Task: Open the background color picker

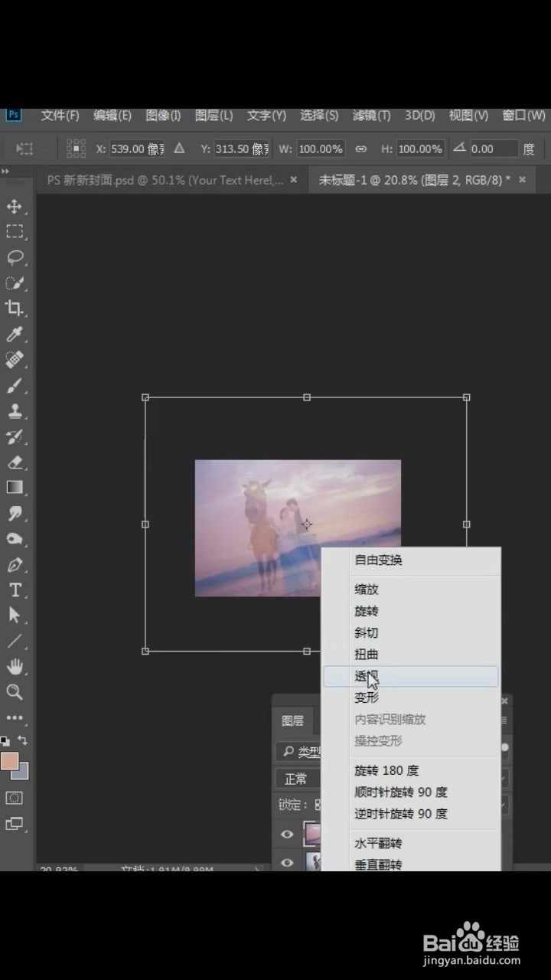Action: pyautogui.click(x=22, y=772)
